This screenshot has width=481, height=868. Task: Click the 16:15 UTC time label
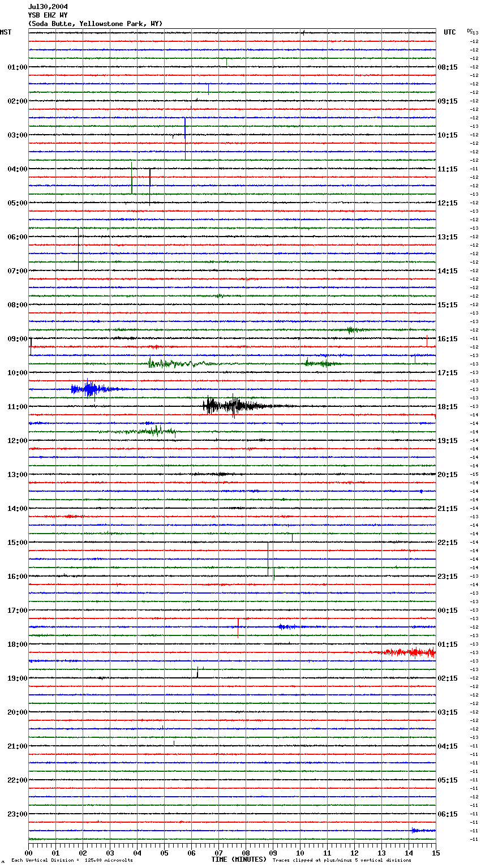tap(448, 339)
